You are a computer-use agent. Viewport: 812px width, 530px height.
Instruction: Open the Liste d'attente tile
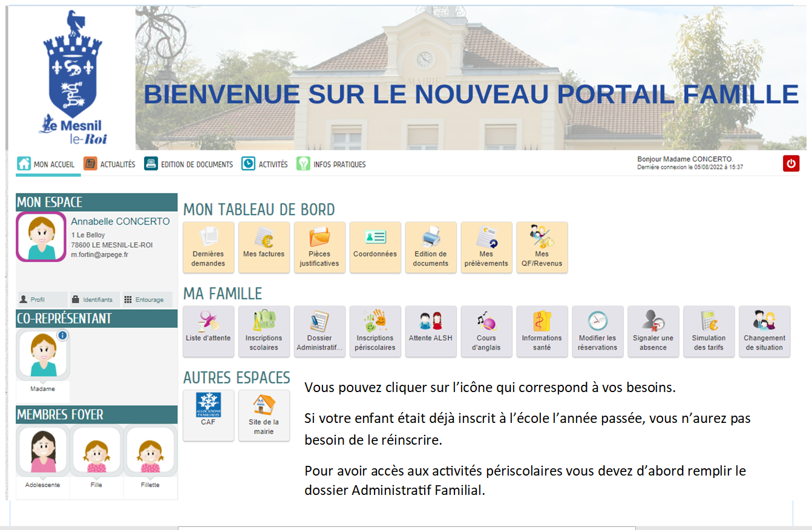coord(208,331)
